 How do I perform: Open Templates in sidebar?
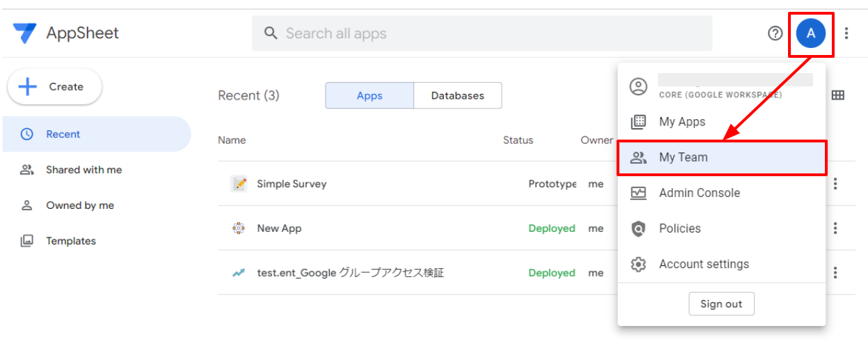[96, 241]
